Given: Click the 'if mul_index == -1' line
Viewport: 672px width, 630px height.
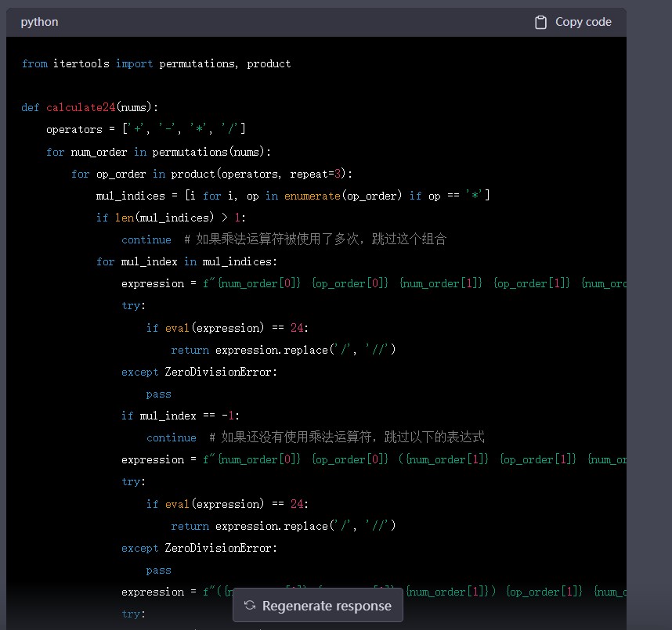Looking at the screenshot, I should pyautogui.click(x=182, y=416).
